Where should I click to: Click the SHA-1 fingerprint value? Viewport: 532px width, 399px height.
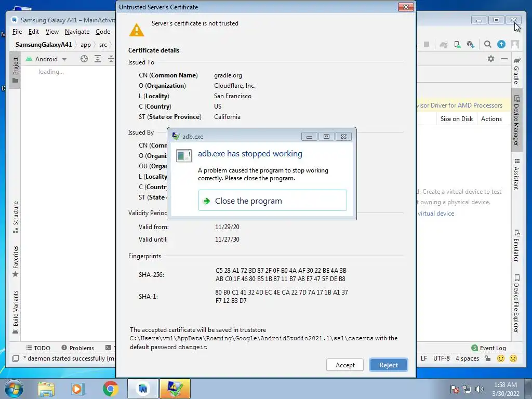[281, 296]
